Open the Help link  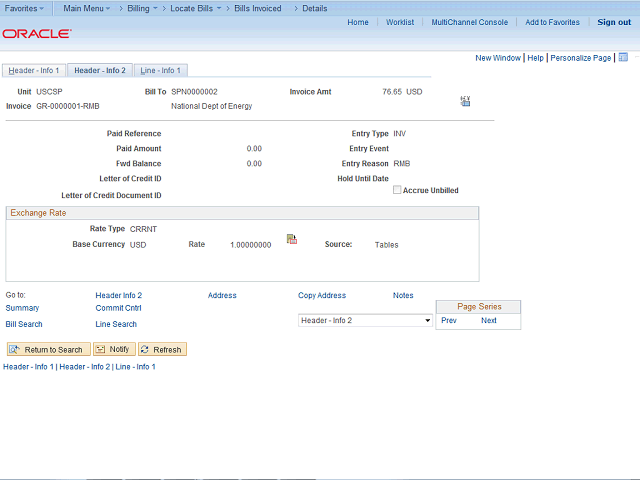536,58
